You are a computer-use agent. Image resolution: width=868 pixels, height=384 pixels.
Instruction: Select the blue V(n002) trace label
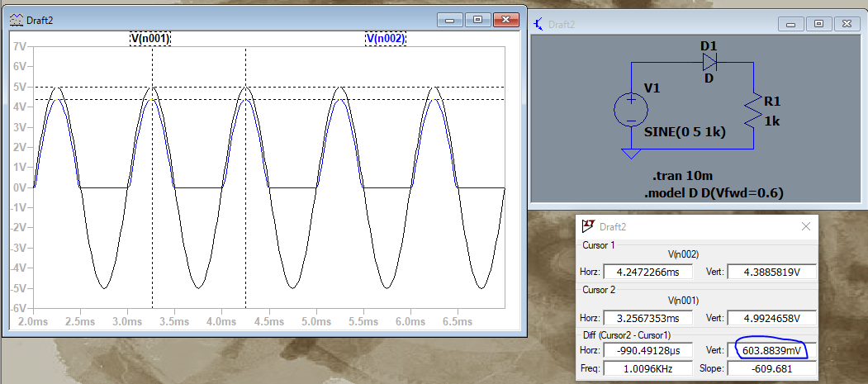tap(386, 38)
